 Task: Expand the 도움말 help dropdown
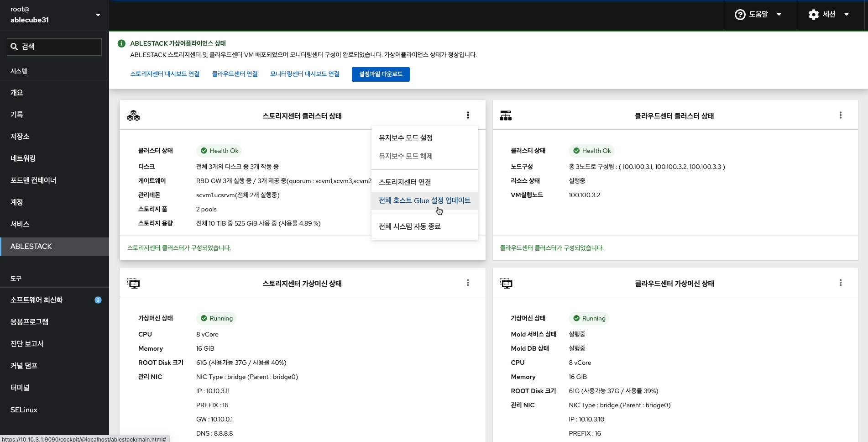(758, 15)
